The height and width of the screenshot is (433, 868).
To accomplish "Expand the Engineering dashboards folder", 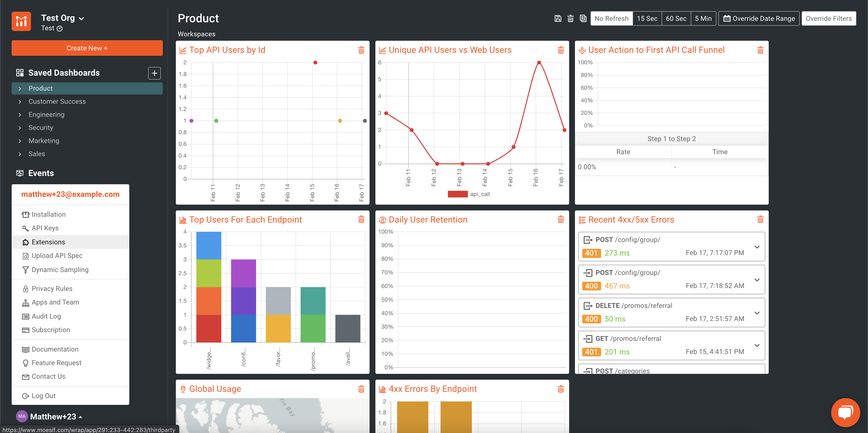I will pyautogui.click(x=20, y=115).
